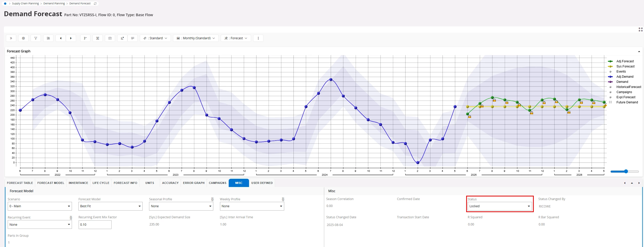Toggle fullscreen with the expand corner icon

pyautogui.click(x=641, y=29)
